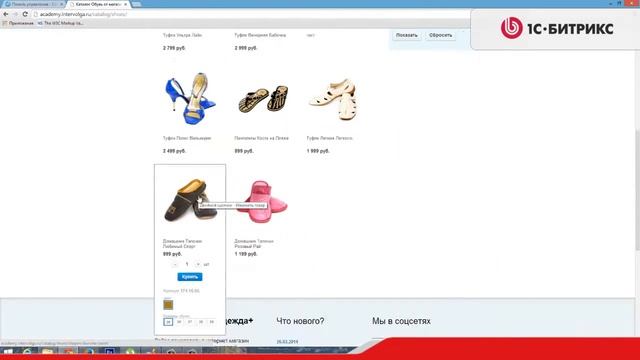Select the second shoe size option
The height and width of the screenshot is (360, 640).
(x=179, y=322)
